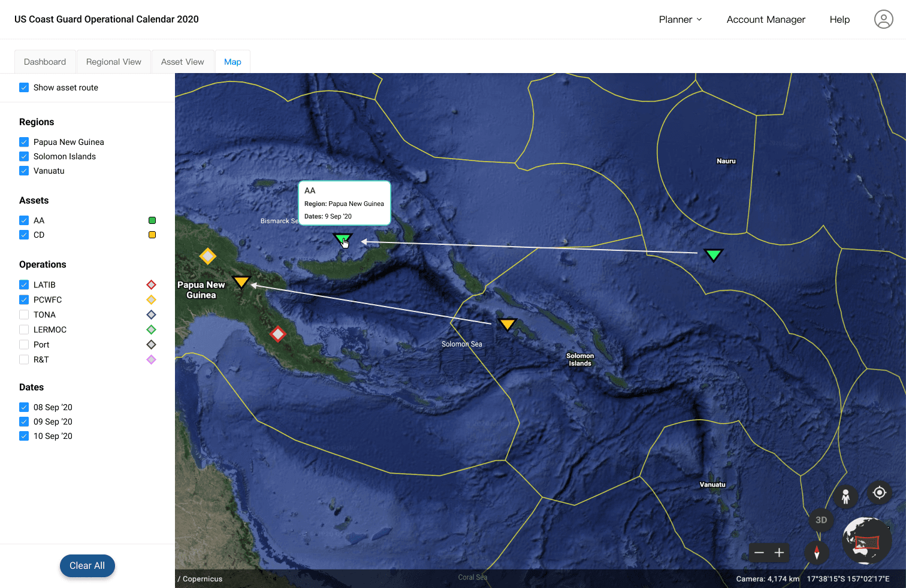Uncheck the Papua New Guinea region

point(24,142)
